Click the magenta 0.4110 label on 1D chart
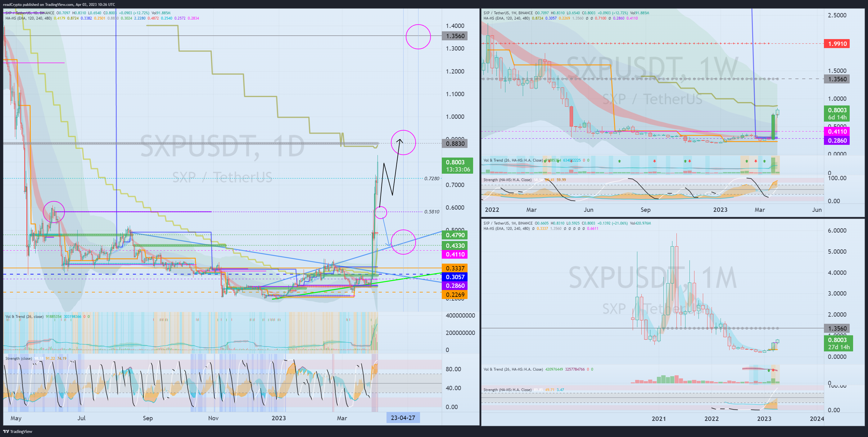The image size is (868, 437). tap(455, 254)
